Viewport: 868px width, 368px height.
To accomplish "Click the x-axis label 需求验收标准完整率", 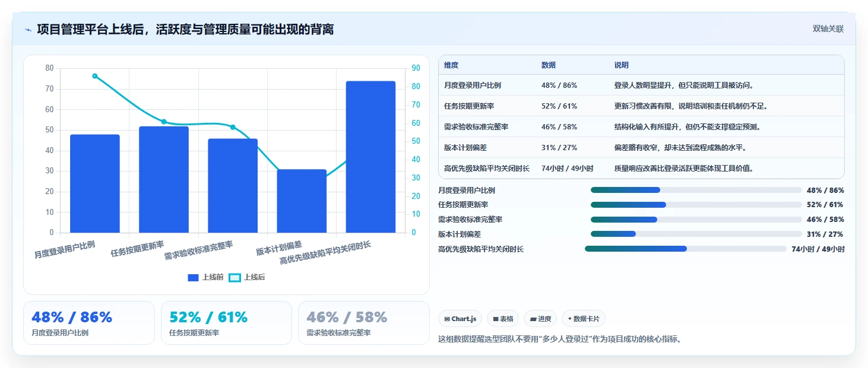I will click(x=198, y=250).
